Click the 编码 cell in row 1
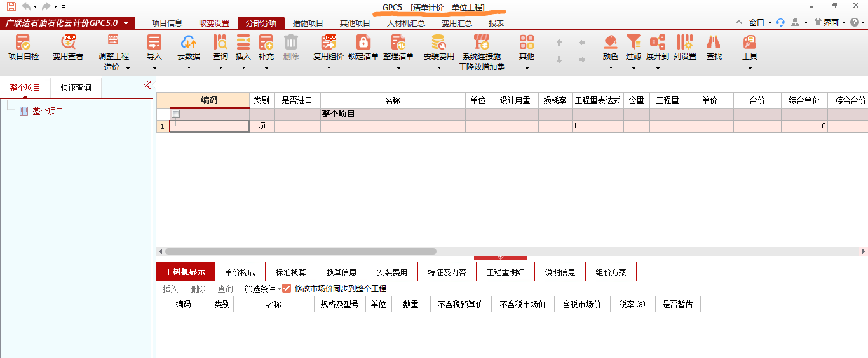868x358 pixels. (209, 126)
